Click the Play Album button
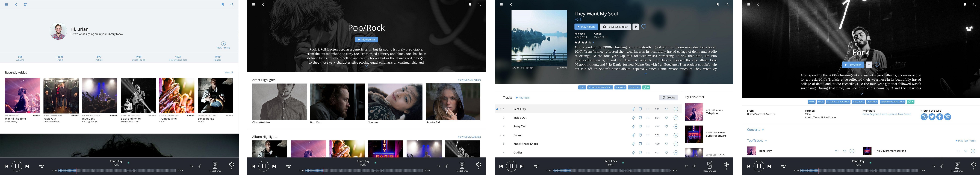The width and height of the screenshot is (980, 175). click(586, 27)
